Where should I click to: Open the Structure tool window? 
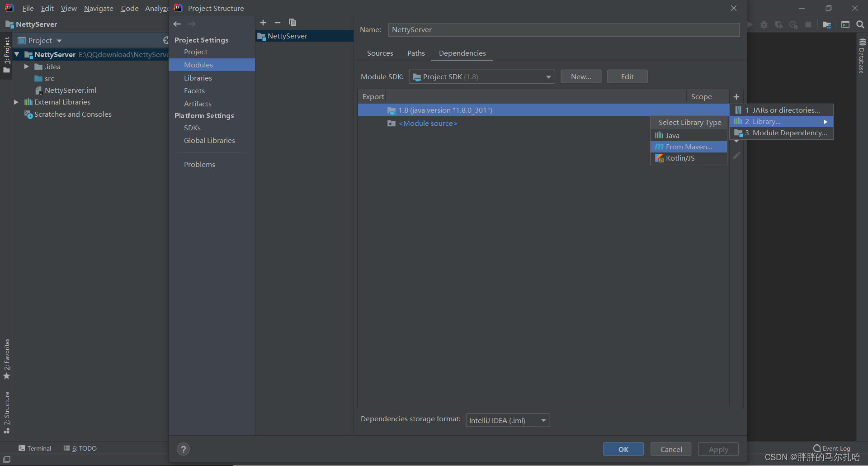click(x=7, y=413)
